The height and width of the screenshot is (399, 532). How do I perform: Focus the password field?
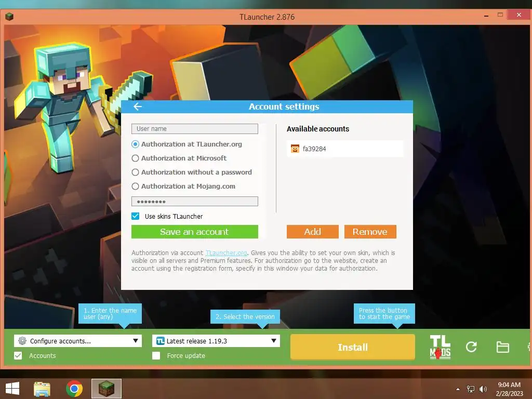point(195,201)
